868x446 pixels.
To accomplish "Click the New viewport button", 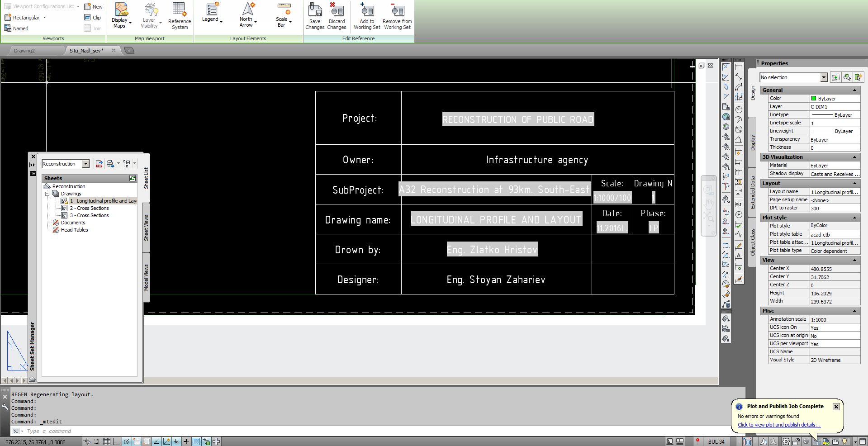I will click(x=93, y=7).
